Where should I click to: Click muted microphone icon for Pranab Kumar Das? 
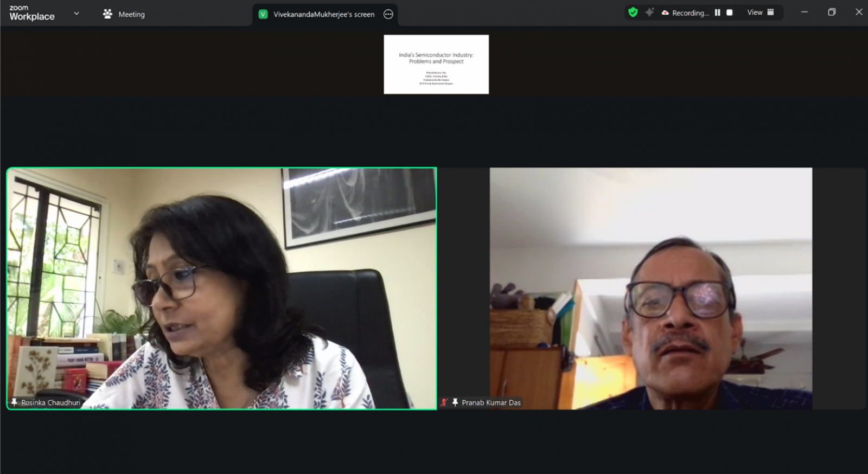coord(444,402)
